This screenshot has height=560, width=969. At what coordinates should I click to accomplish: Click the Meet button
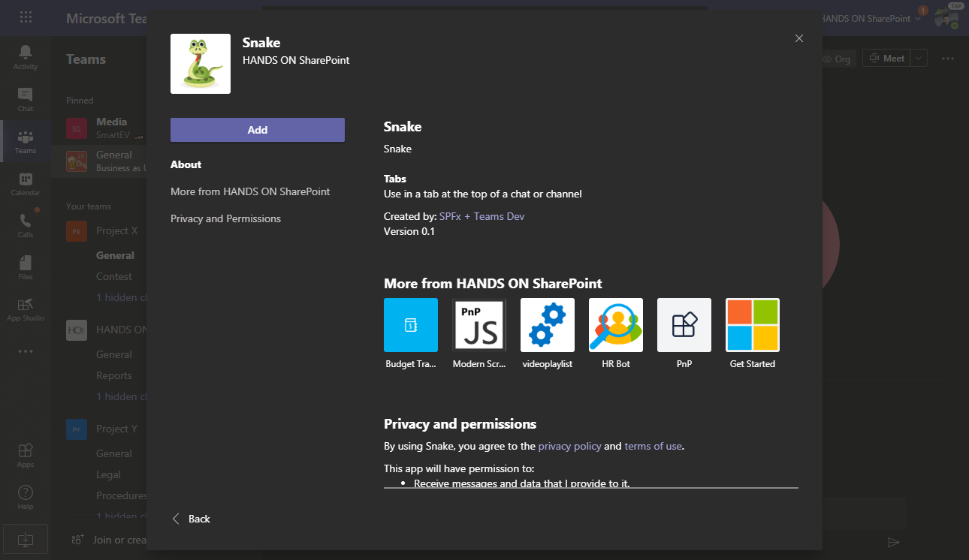pos(886,58)
